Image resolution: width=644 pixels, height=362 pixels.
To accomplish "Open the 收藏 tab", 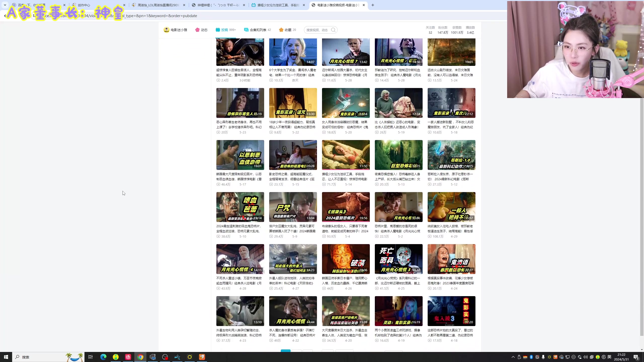I will pos(288,30).
